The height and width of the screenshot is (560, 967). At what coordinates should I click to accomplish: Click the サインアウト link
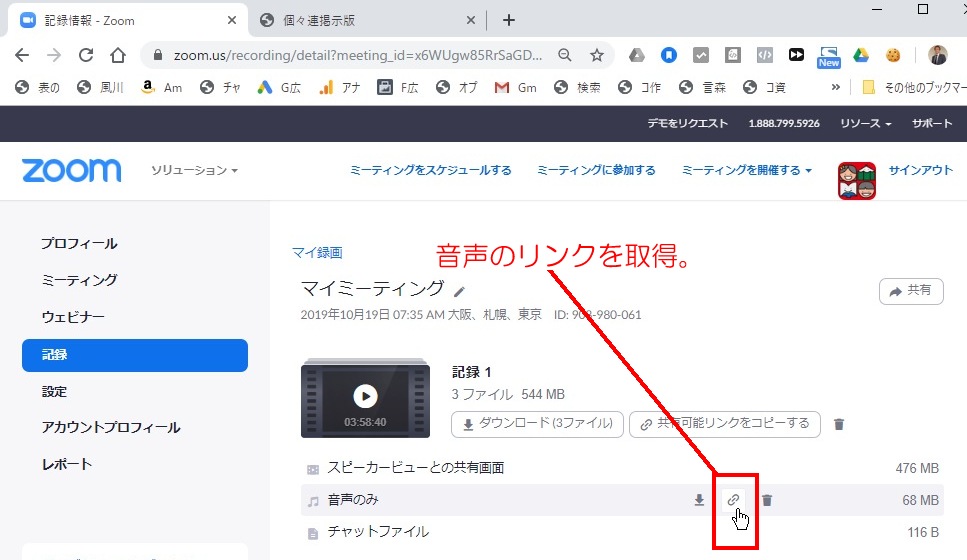click(921, 170)
